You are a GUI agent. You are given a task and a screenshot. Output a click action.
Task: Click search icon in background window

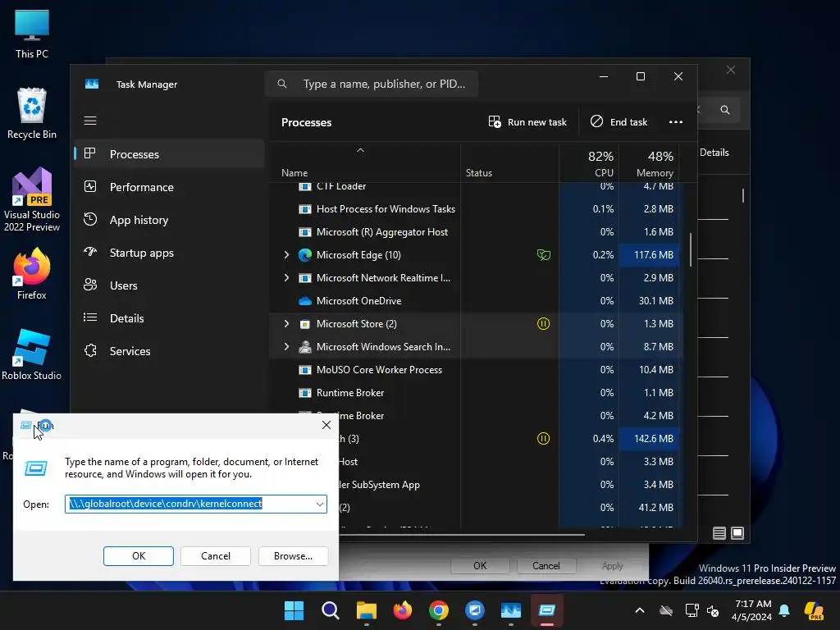pyautogui.click(x=725, y=110)
